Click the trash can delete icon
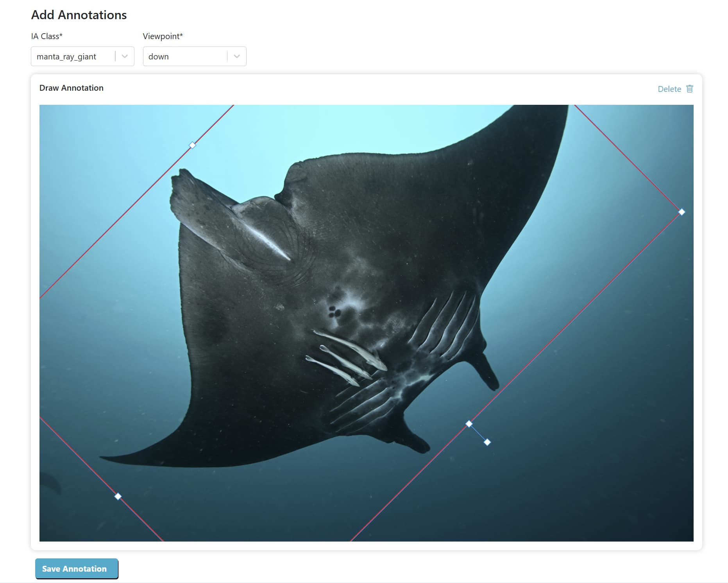Image resolution: width=728 pixels, height=583 pixels. coord(690,89)
